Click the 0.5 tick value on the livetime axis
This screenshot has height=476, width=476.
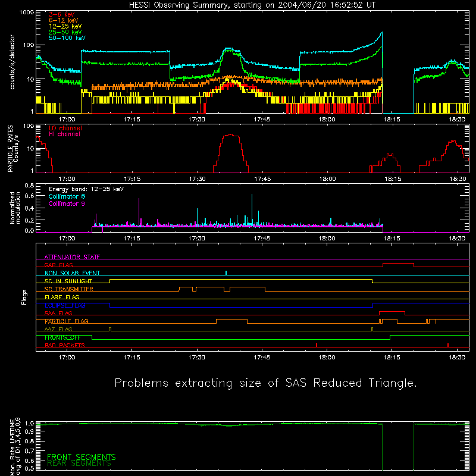[x=29, y=468]
